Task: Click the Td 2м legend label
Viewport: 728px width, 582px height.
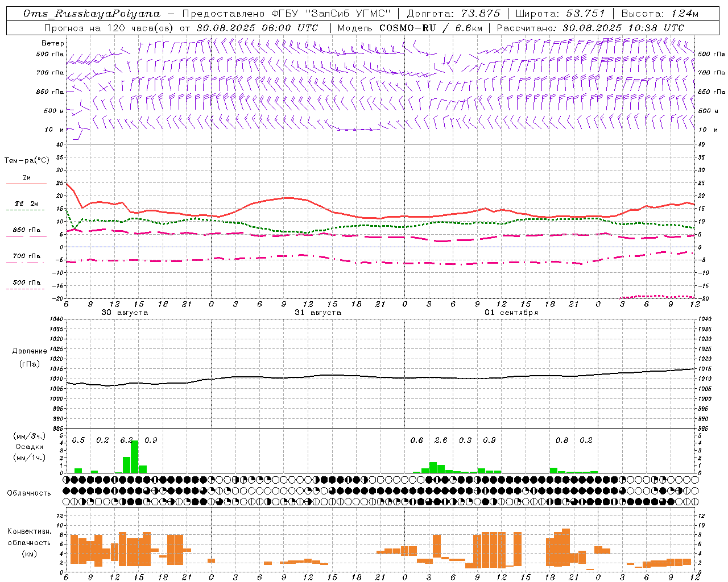Action: pyautogui.click(x=26, y=203)
